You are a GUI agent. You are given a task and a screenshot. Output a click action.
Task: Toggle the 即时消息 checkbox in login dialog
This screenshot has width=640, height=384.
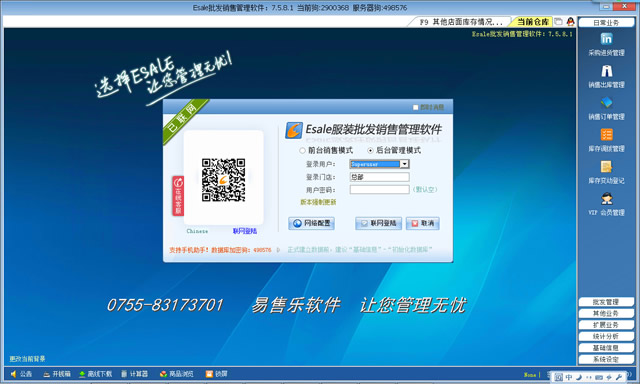click(416, 107)
